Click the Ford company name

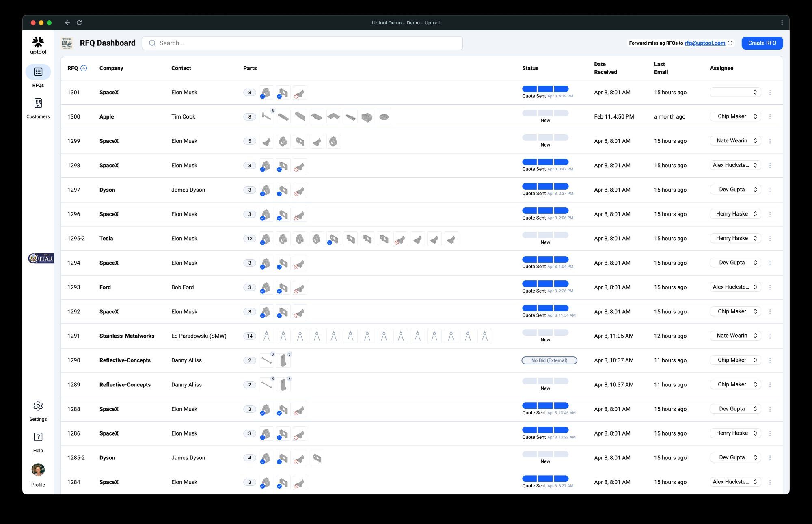(105, 287)
